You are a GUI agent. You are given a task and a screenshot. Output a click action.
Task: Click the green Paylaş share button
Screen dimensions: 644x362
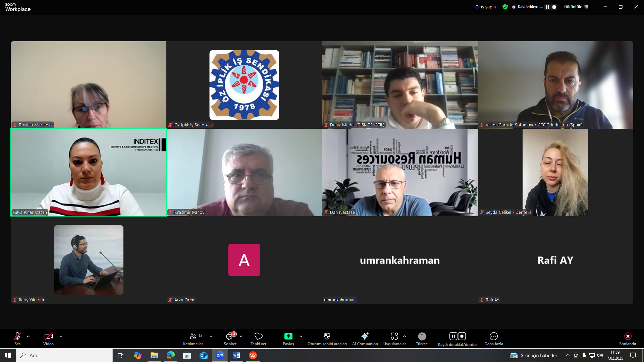[288, 339]
